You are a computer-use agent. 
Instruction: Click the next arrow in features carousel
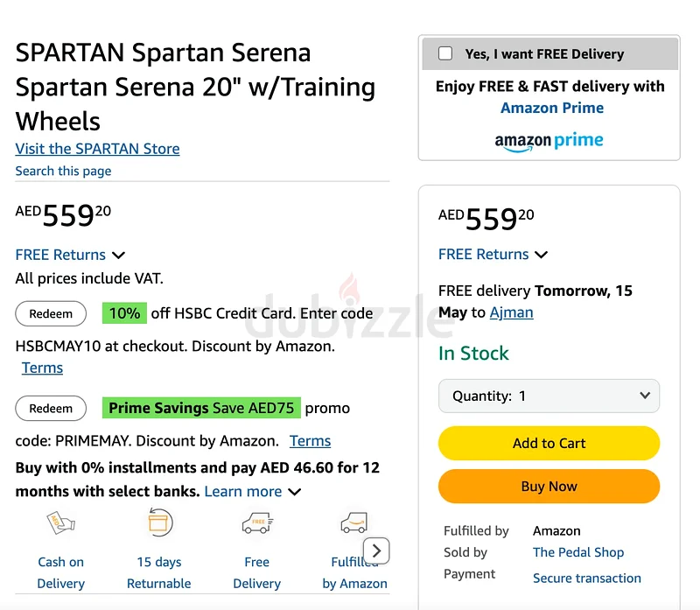point(376,550)
